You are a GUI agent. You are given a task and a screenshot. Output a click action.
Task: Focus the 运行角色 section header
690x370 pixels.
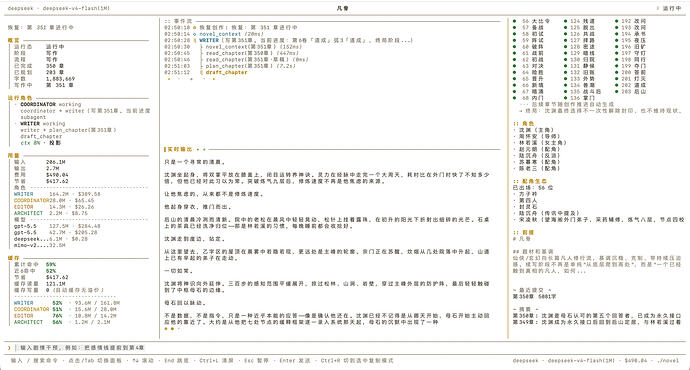[20, 98]
